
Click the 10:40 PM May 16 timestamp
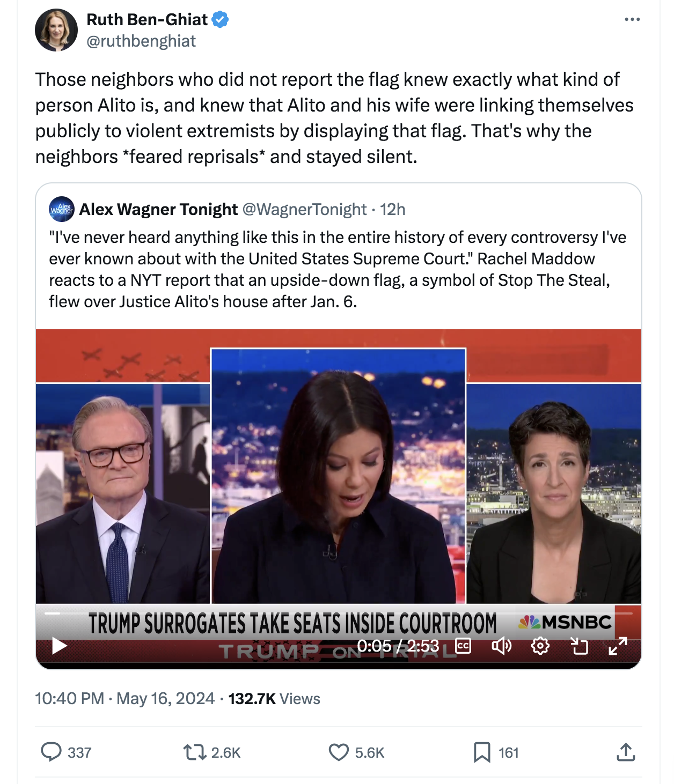tap(124, 699)
